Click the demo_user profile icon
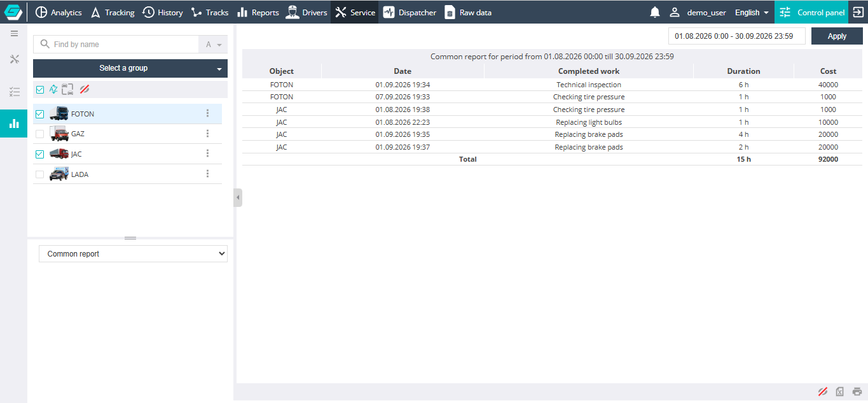868x403 pixels. pos(675,12)
